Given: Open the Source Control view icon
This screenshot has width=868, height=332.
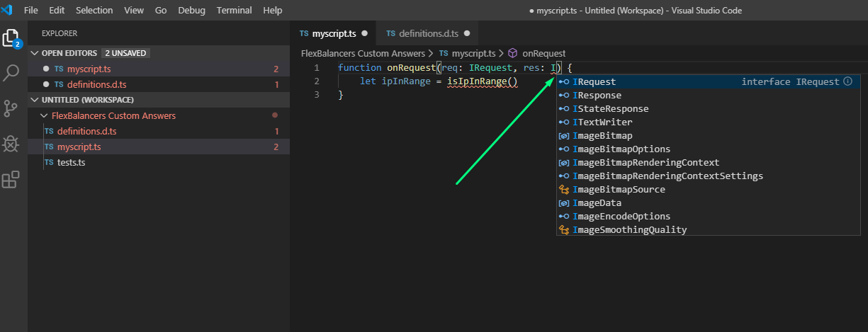Looking at the screenshot, I should click(11, 108).
